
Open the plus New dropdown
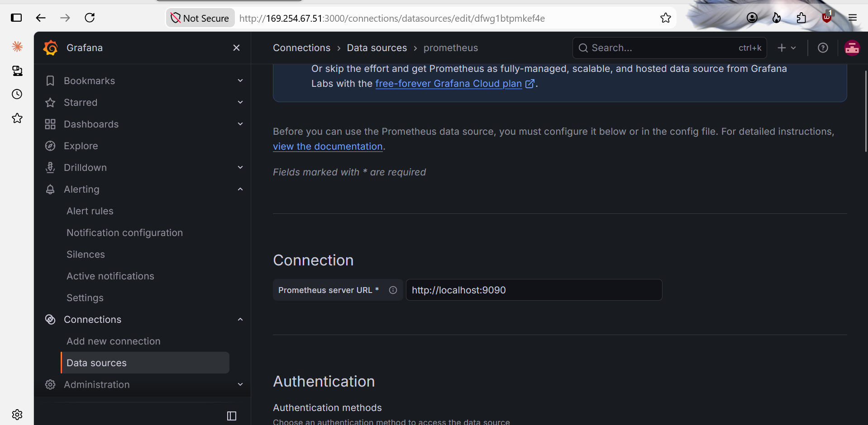tap(787, 48)
